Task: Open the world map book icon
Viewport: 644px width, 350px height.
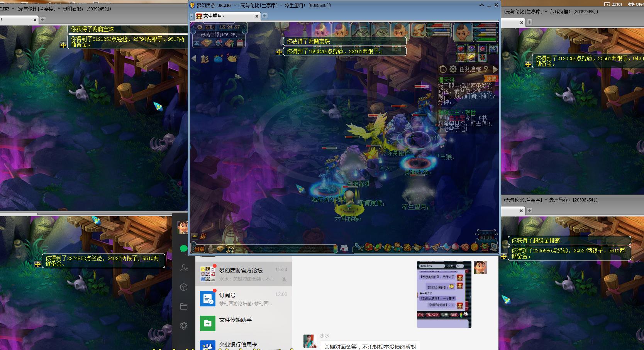Action: (x=206, y=43)
